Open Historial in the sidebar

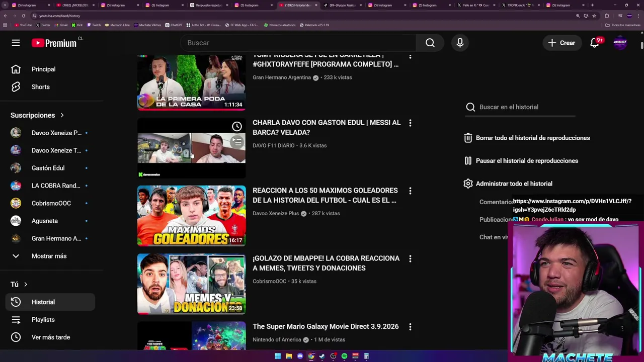[x=50, y=302]
